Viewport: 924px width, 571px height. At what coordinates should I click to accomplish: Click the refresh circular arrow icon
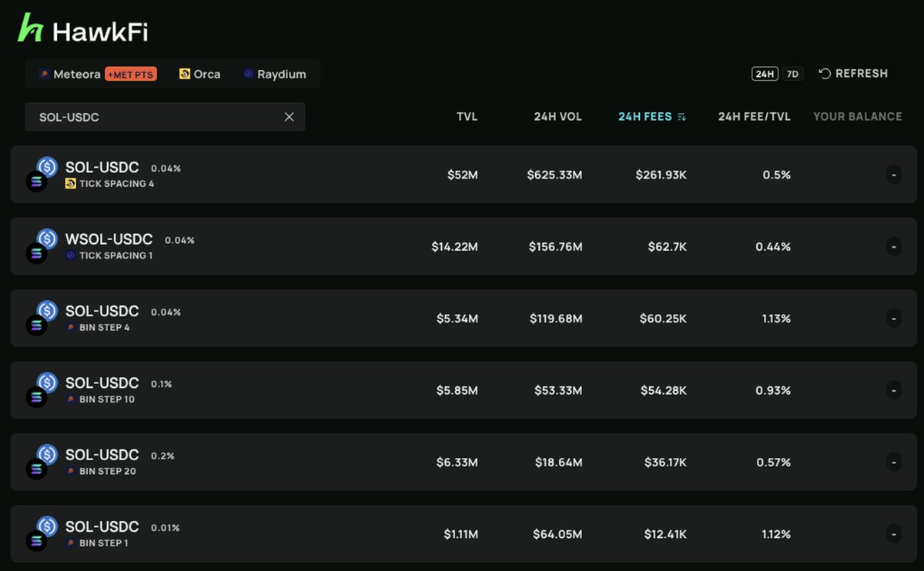(825, 73)
